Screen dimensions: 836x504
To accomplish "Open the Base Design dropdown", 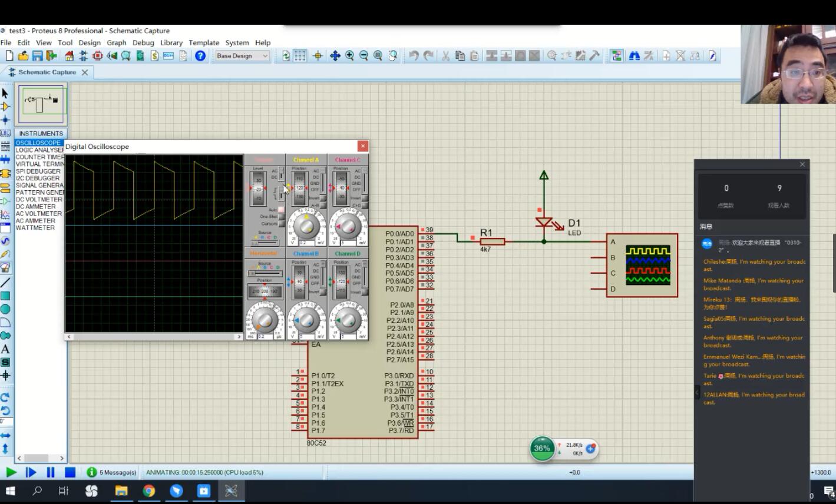I will pyautogui.click(x=242, y=56).
